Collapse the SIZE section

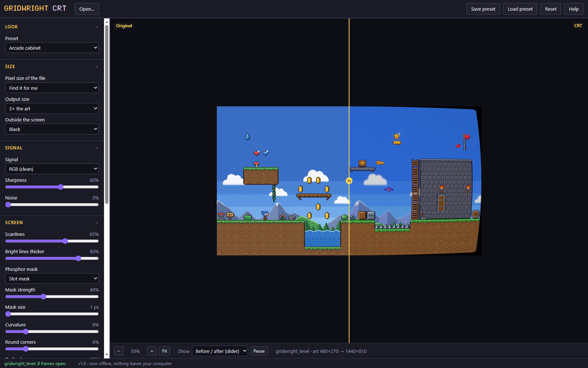(97, 67)
